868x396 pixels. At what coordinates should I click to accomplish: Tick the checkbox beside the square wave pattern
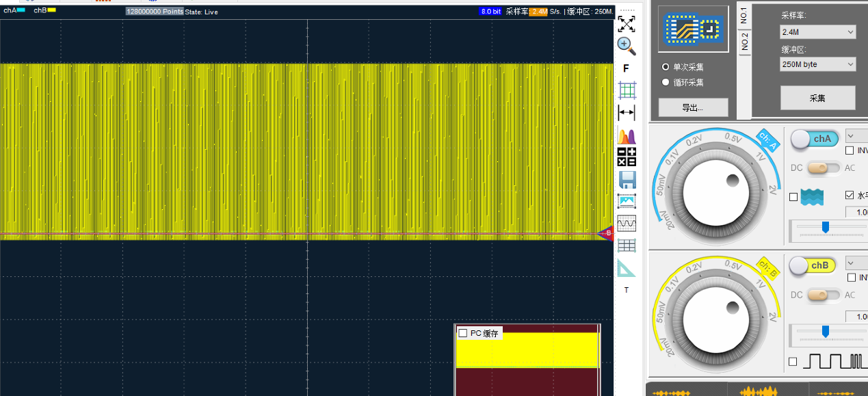tap(793, 362)
